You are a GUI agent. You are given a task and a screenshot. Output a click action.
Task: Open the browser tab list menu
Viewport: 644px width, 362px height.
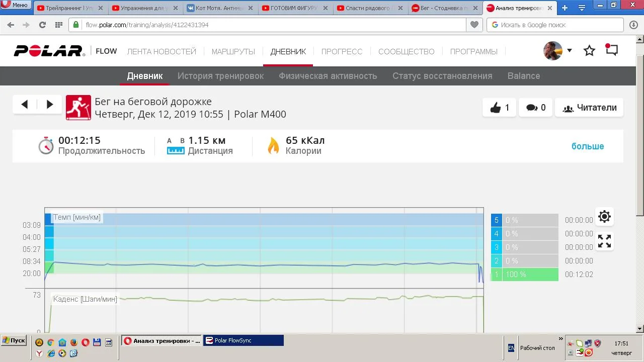582,8
